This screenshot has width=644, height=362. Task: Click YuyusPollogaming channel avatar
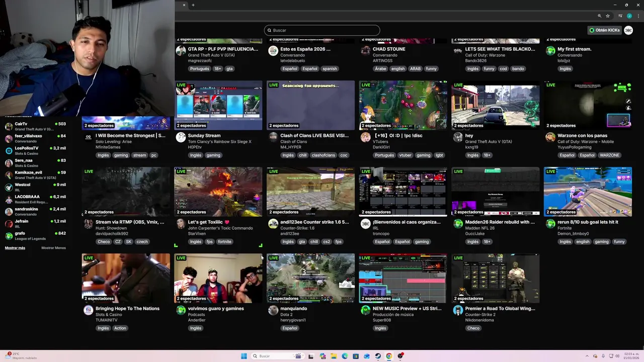coord(550,137)
